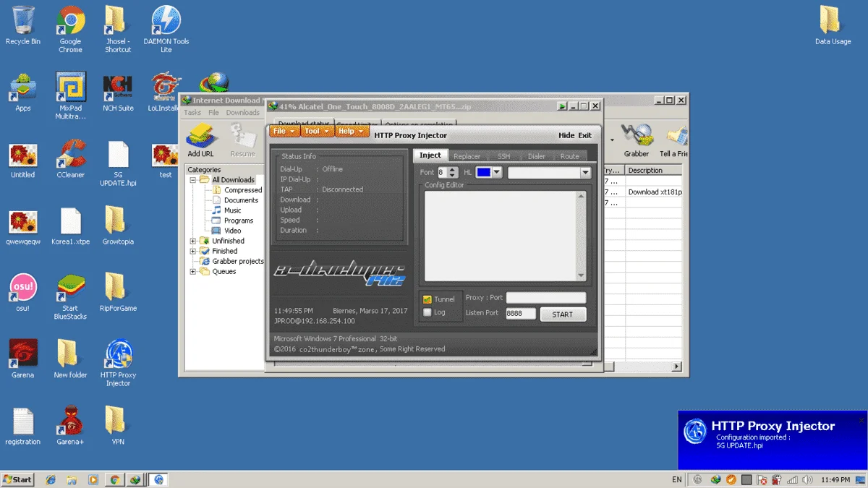
Task: Open the NCH Suite desktop icon
Action: tap(118, 92)
